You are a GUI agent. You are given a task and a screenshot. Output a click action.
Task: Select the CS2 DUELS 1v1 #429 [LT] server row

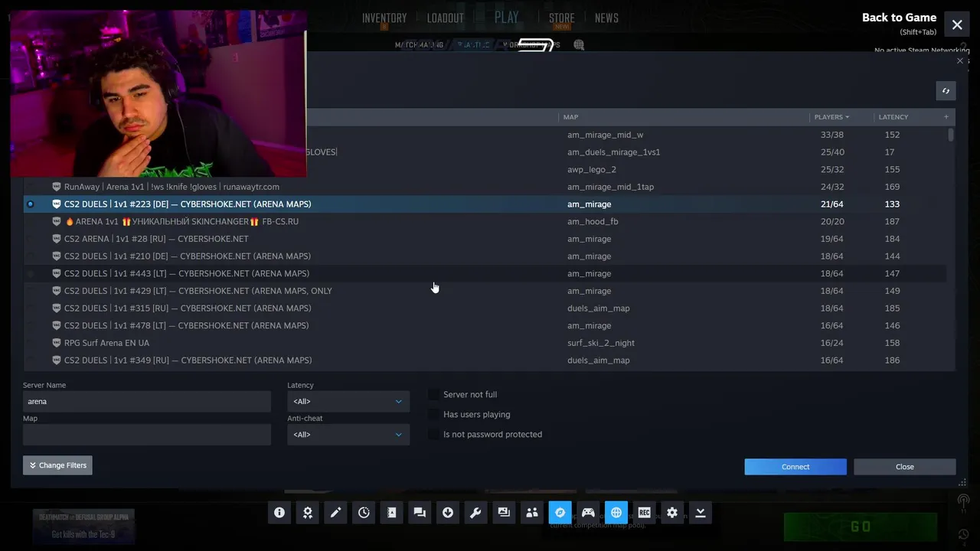pos(485,291)
